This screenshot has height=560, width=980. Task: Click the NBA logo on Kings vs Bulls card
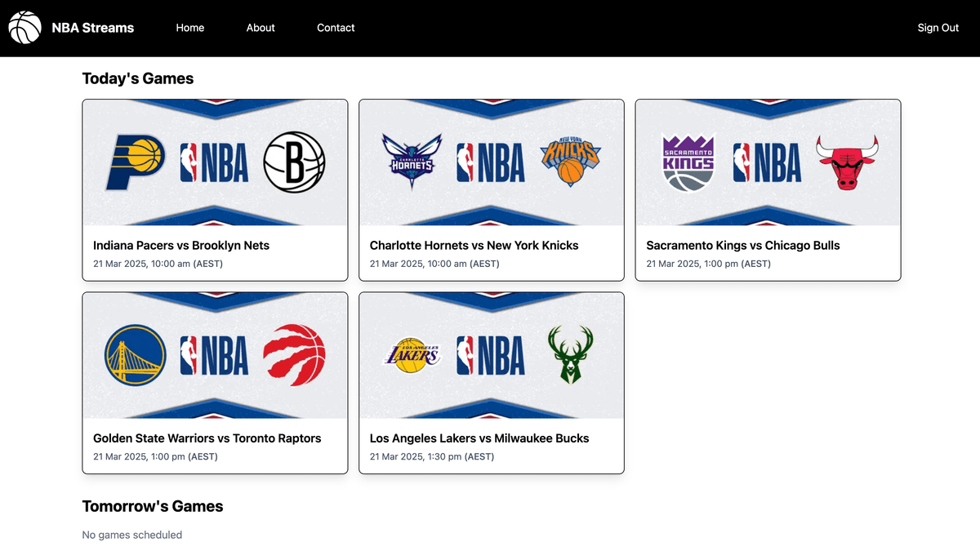(x=767, y=162)
